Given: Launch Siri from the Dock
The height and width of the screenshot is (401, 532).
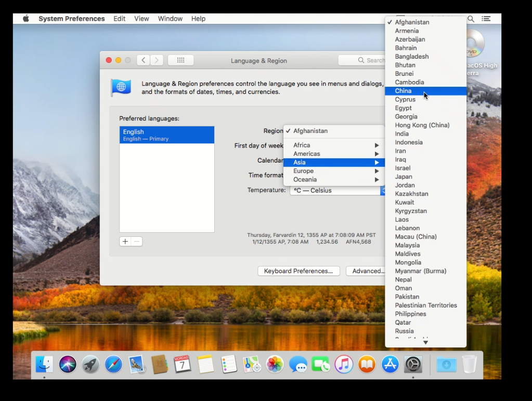Looking at the screenshot, I should [x=68, y=365].
